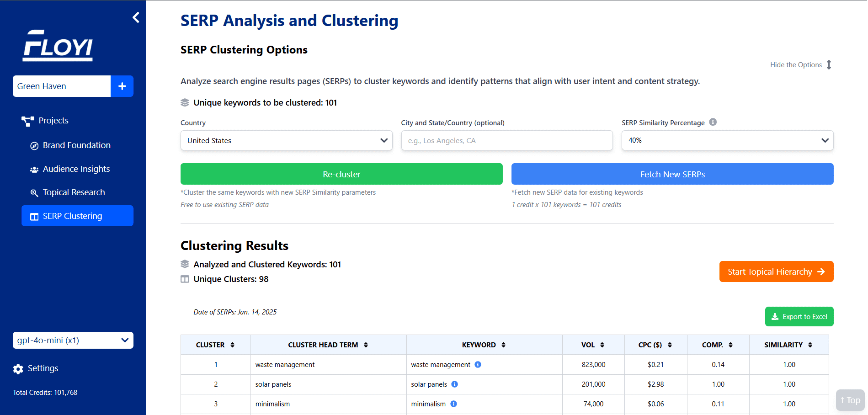The image size is (868, 415).
Task: Click the Top scroll button
Action: [x=850, y=400]
